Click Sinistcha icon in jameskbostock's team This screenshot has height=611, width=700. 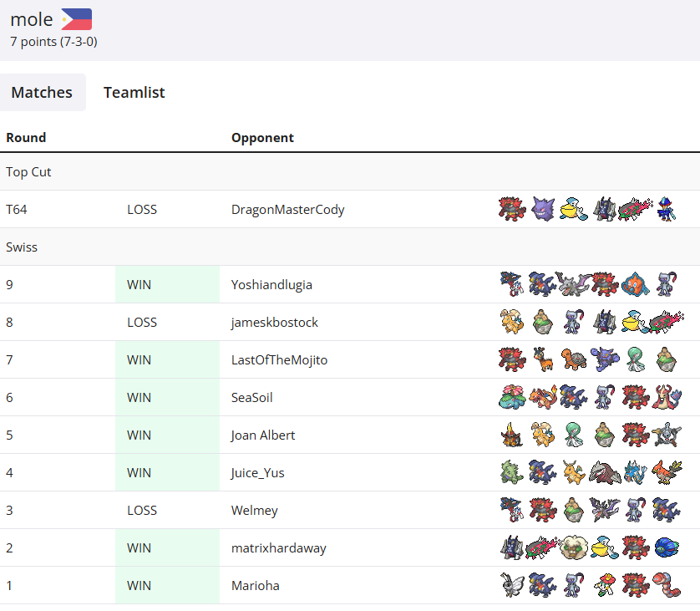[543, 322]
